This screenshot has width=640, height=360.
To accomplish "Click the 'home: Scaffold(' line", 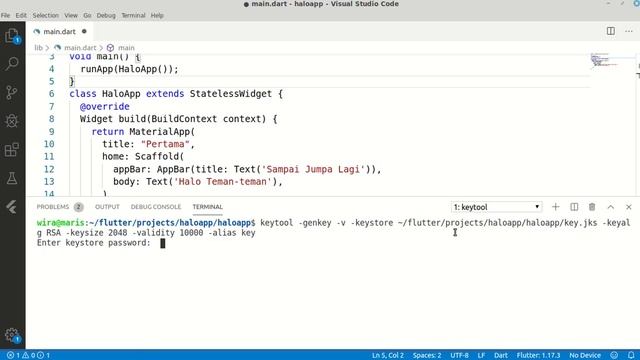I will point(143,156).
